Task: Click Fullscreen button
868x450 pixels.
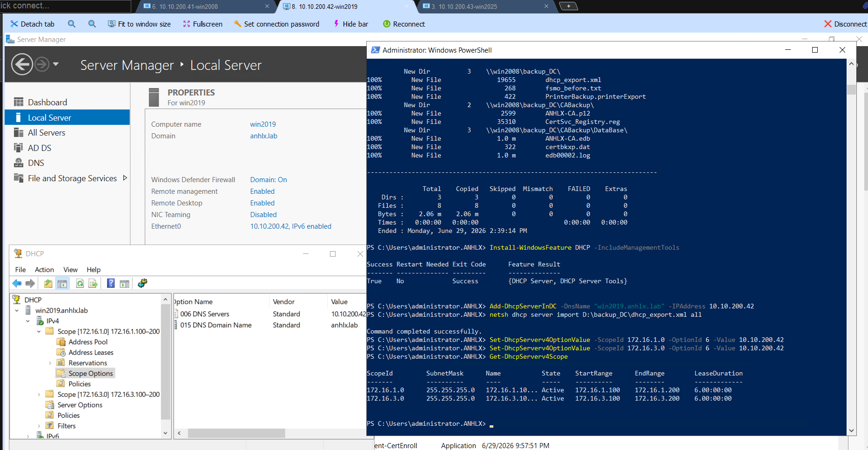Action: [x=202, y=24]
